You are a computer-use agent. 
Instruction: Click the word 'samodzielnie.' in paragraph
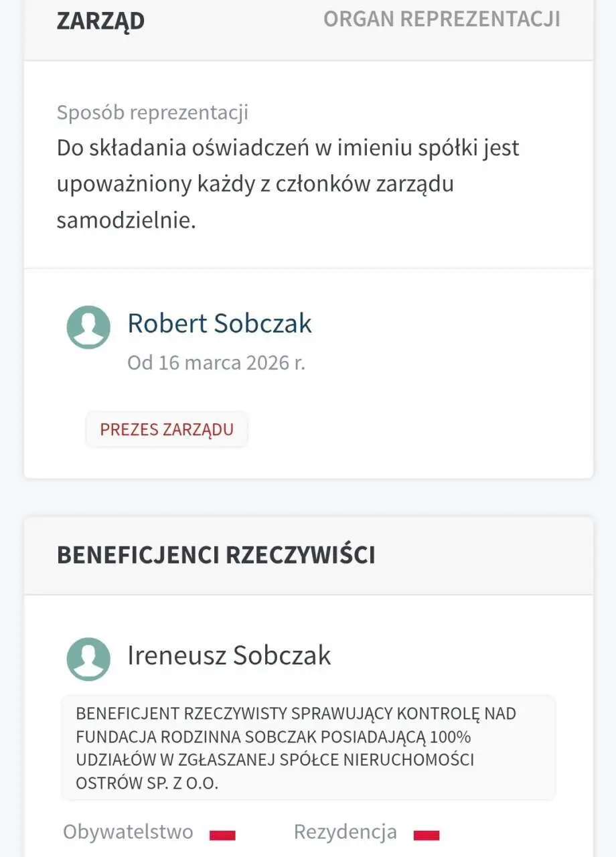click(126, 221)
